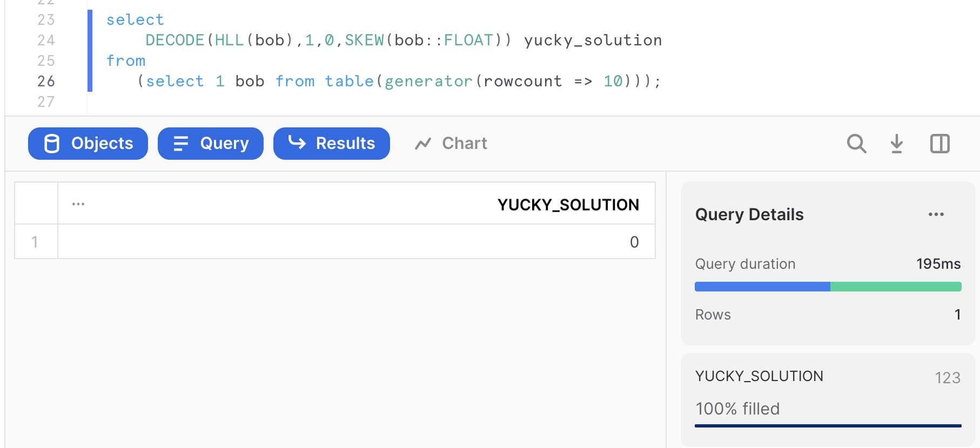Click the database icon in Objects button

[52, 144]
